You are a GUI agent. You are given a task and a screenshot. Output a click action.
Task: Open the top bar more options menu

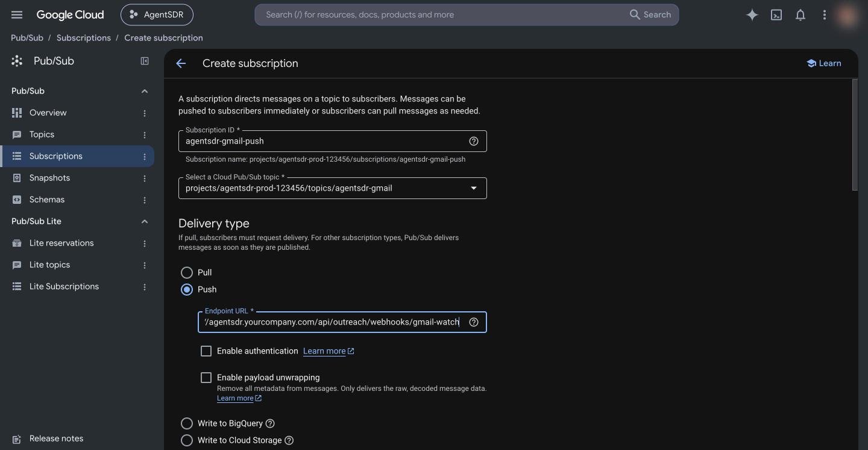point(825,15)
